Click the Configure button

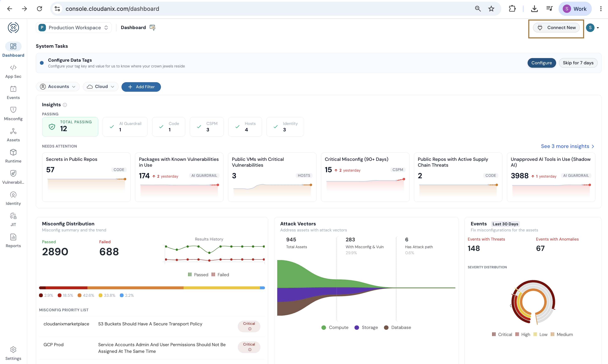(x=542, y=63)
